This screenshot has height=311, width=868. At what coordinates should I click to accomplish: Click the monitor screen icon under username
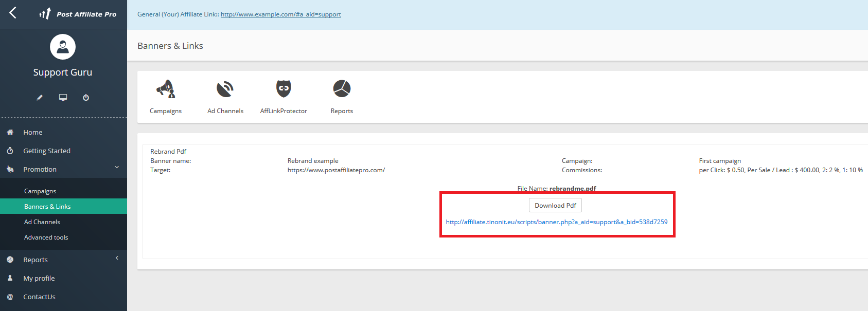[63, 98]
